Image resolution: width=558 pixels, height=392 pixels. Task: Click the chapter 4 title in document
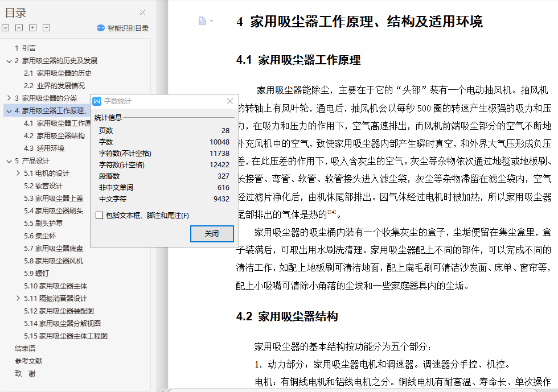coord(359,22)
